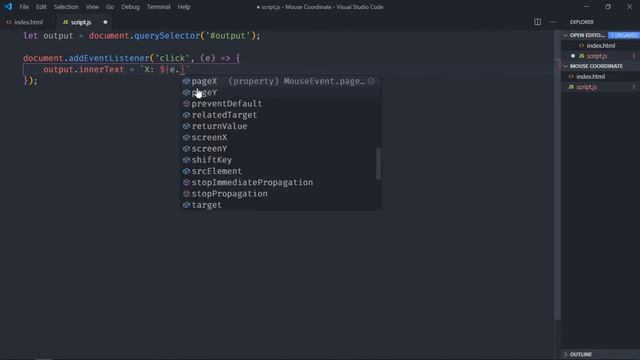Open script.js under Open Editors
The image size is (640, 360).
coord(597,56)
